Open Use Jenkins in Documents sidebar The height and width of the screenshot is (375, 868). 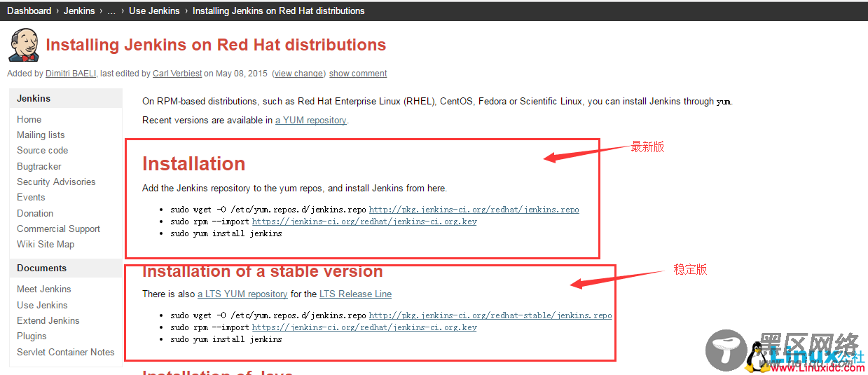click(42, 305)
